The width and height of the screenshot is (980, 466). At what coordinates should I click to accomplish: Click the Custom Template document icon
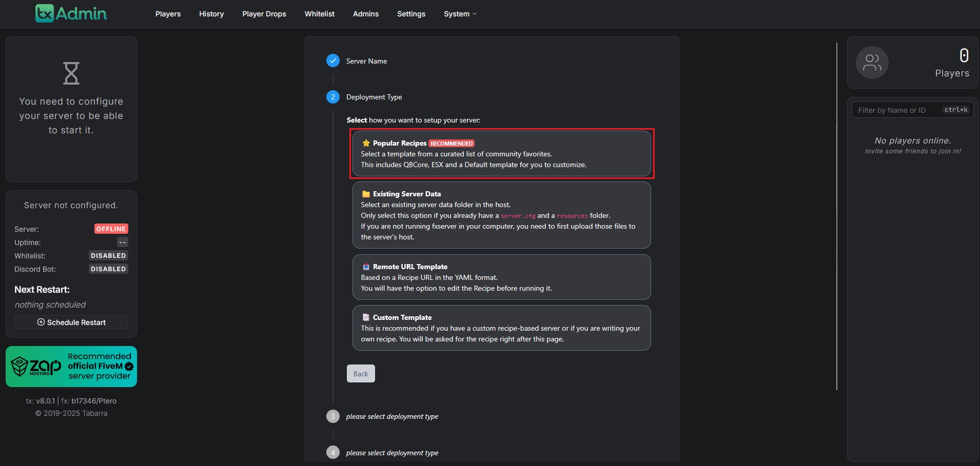(366, 317)
